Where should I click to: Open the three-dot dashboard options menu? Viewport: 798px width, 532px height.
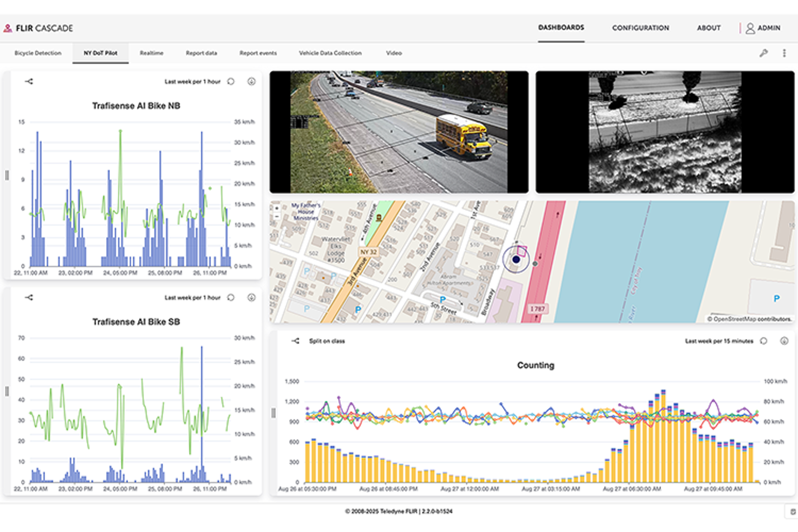point(784,53)
